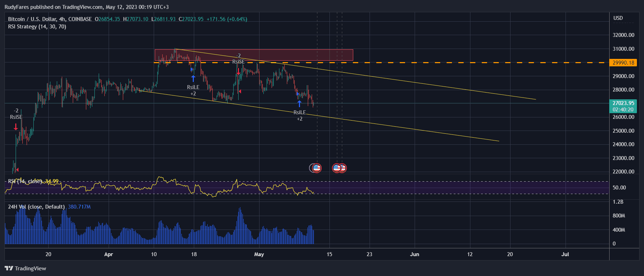The image size is (644, 276).
Task: Select the Jun label on the time axis
Action: click(x=415, y=254)
